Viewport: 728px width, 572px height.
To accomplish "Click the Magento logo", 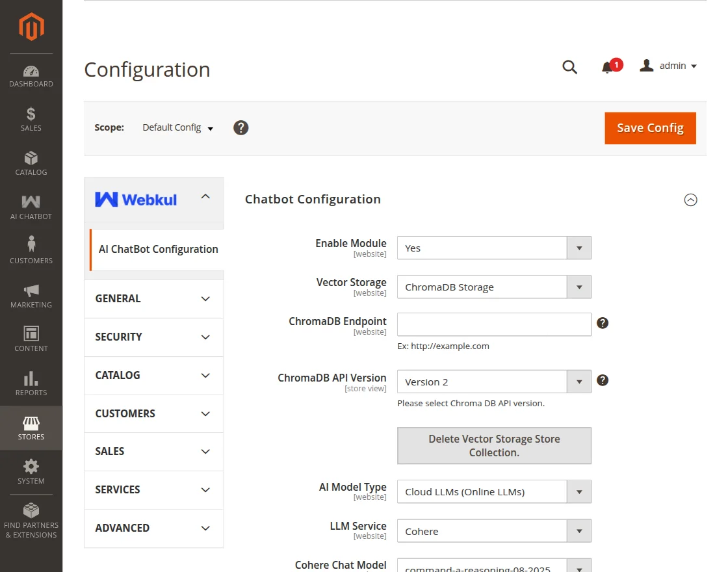I will [31, 27].
